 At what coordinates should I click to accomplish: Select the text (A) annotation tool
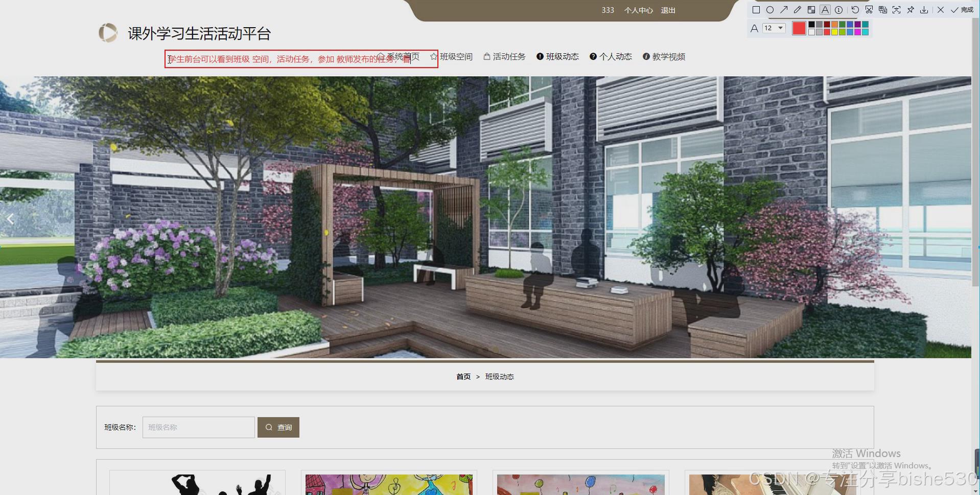tap(825, 10)
